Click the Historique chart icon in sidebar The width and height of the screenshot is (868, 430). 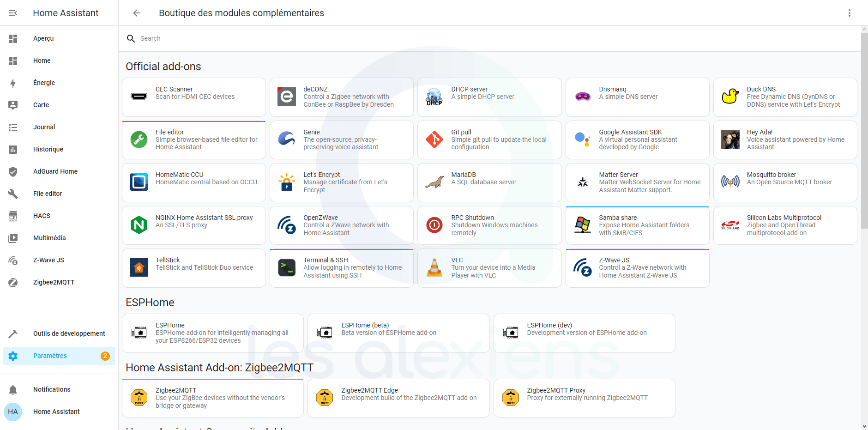point(13,149)
